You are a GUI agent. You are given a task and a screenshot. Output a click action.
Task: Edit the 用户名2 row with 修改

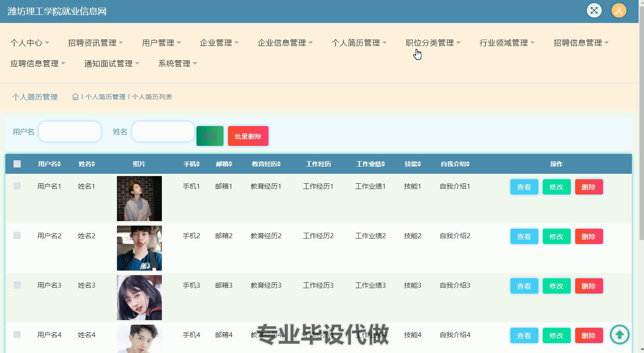[x=556, y=236]
